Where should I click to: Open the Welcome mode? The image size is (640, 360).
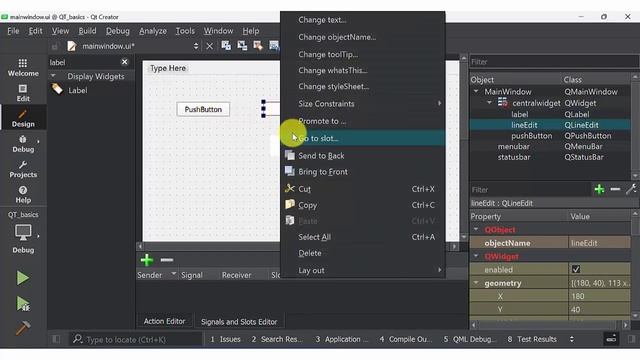(23, 67)
